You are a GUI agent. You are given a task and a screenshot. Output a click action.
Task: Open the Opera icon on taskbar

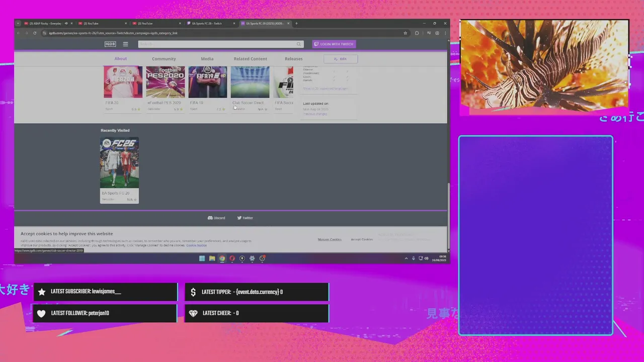(x=232, y=258)
